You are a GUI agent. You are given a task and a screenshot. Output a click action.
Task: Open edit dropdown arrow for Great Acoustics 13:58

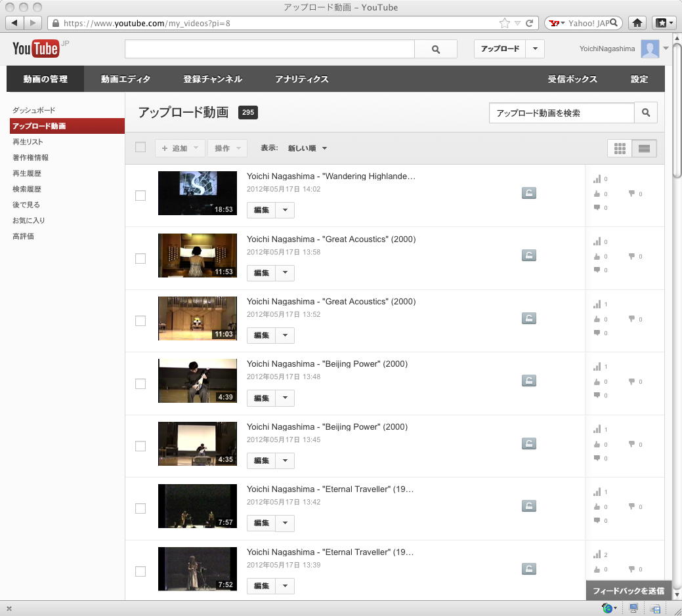(285, 272)
